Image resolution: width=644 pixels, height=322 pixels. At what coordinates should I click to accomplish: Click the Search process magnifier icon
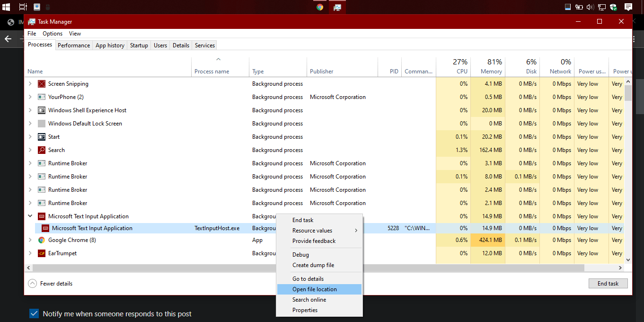(x=42, y=150)
